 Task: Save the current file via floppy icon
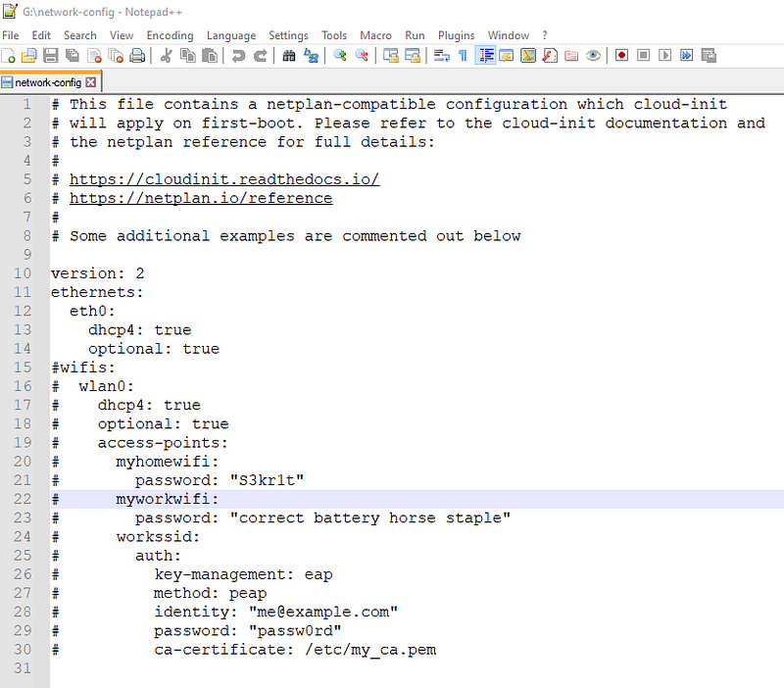pyautogui.click(x=51, y=56)
